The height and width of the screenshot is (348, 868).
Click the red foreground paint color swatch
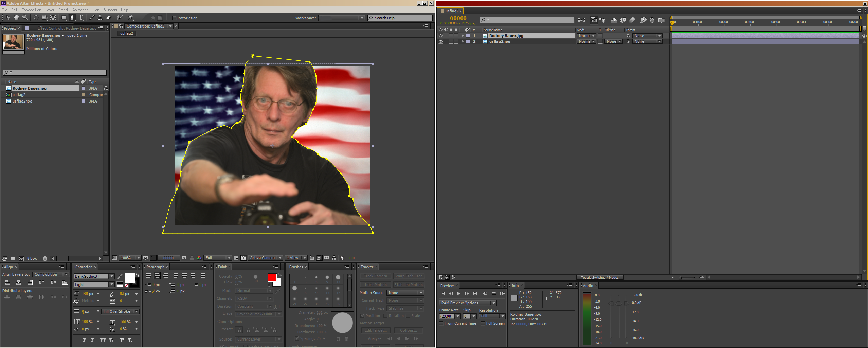tap(272, 278)
